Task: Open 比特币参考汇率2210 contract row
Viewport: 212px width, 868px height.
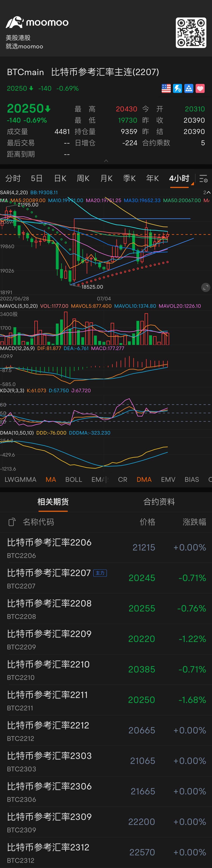Action: click(x=106, y=669)
